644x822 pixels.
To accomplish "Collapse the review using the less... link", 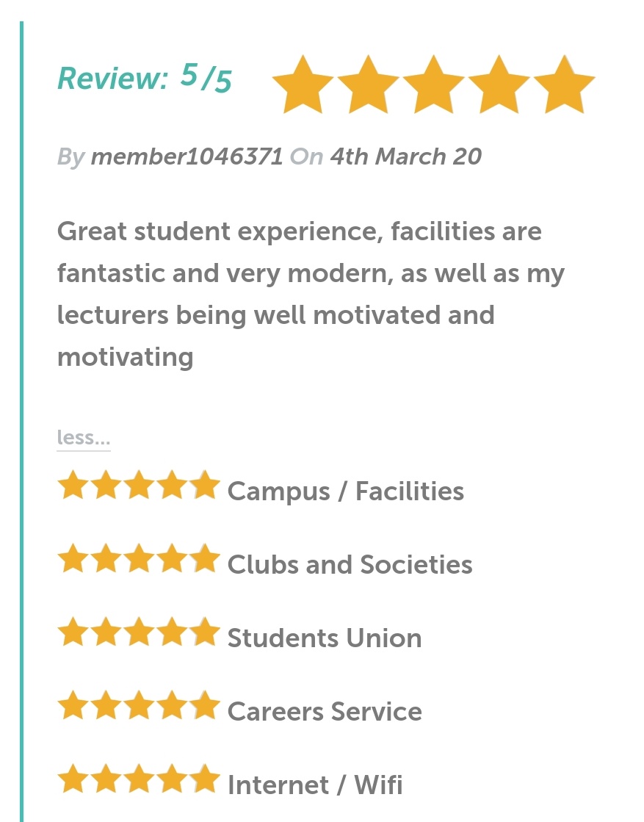I will pos(84,438).
